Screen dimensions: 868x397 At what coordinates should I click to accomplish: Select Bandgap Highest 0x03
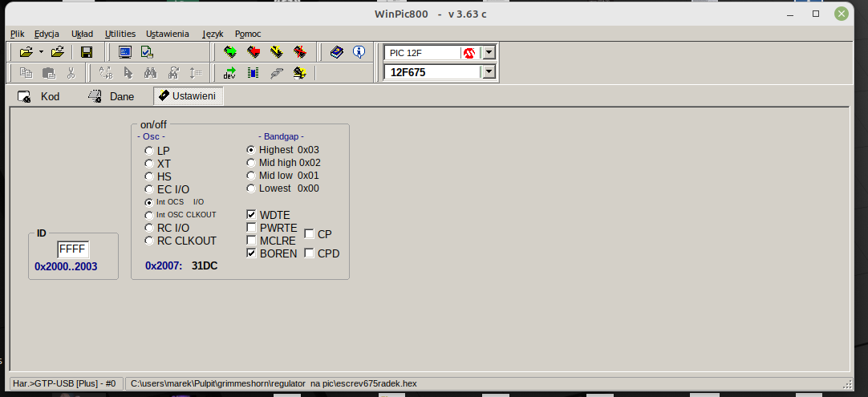click(x=251, y=150)
